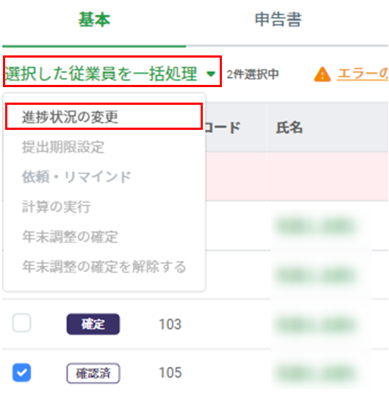Click employee code 103
389x396 pixels.
coord(170,324)
